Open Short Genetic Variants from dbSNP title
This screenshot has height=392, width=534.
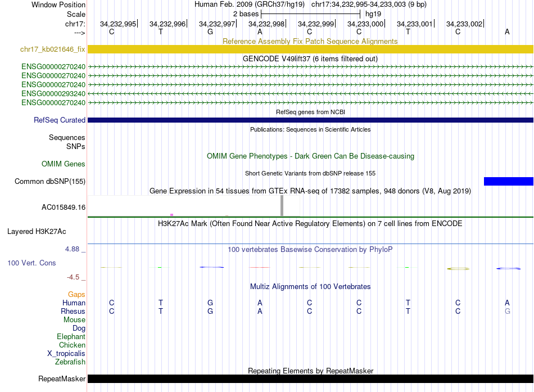point(310,173)
